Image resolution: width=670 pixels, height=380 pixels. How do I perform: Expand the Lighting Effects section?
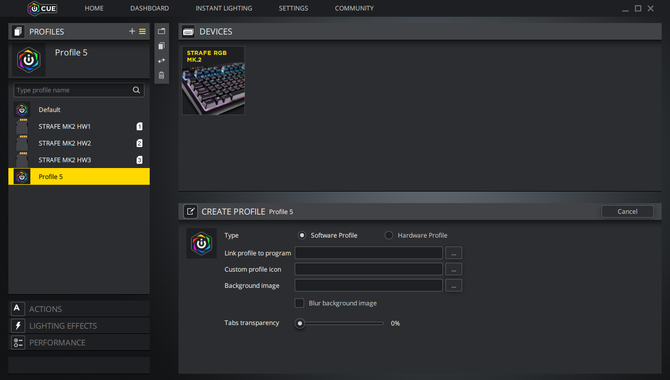(x=79, y=326)
